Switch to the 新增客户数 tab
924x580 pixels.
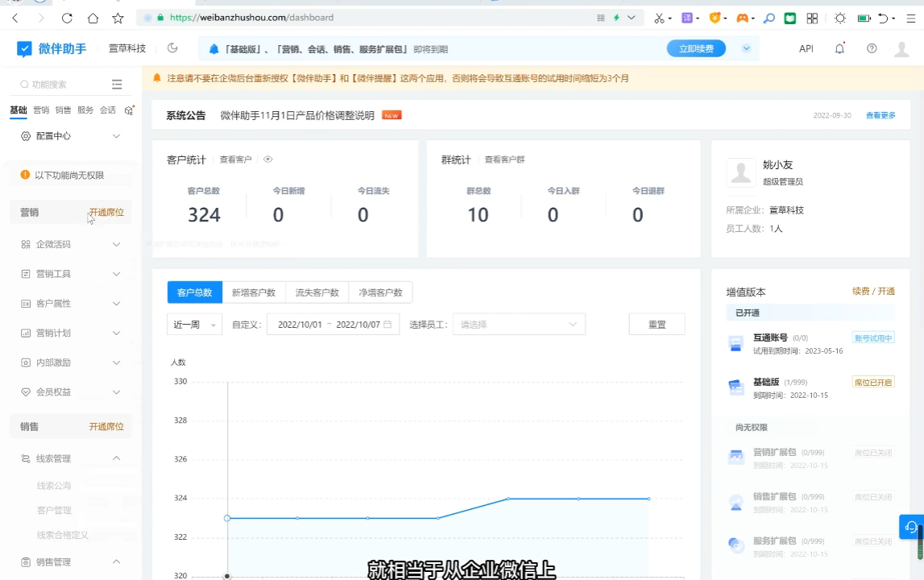[x=254, y=292]
